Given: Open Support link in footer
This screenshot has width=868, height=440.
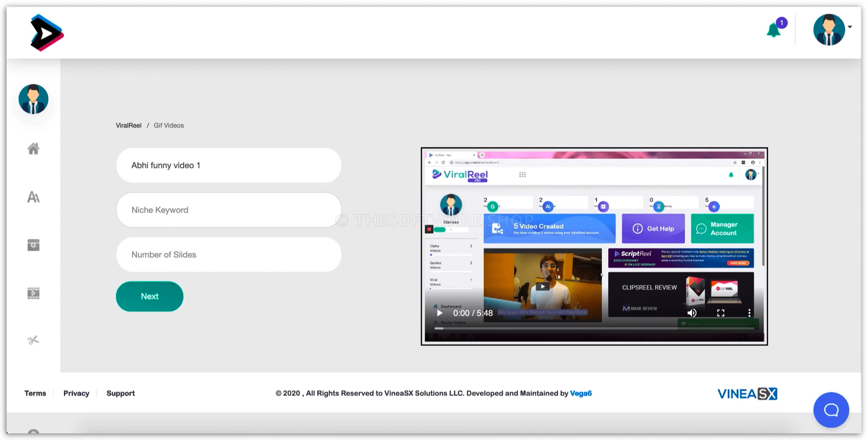Looking at the screenshot, I should pos(121,393).
